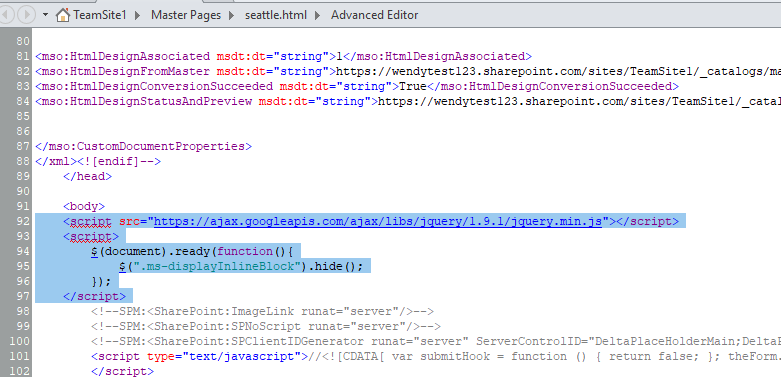Click the closing </script> tag on line 97
This screenshot has height=377, width=781.
click(94, 296)
